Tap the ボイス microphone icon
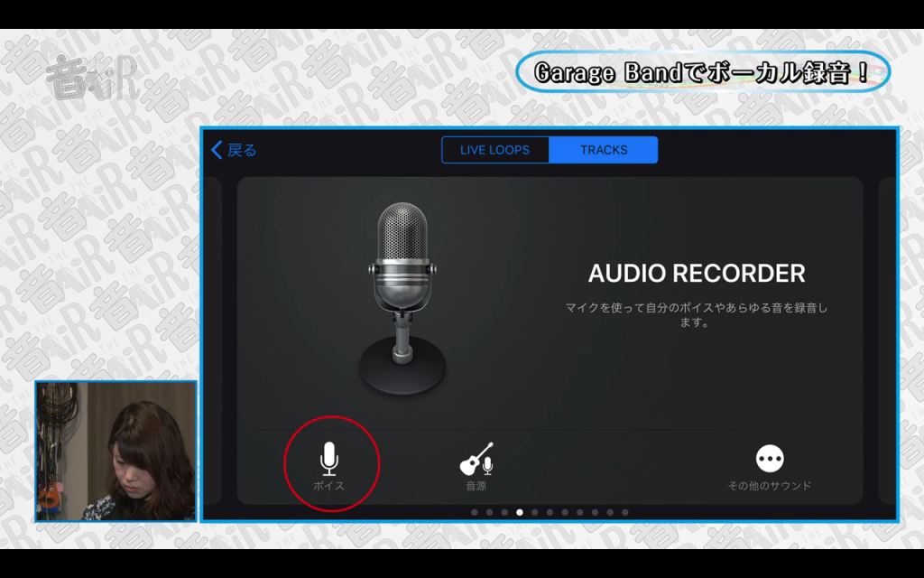Viewport: 924px width, 578px height. pyautogui.click(x=329, y=459)
